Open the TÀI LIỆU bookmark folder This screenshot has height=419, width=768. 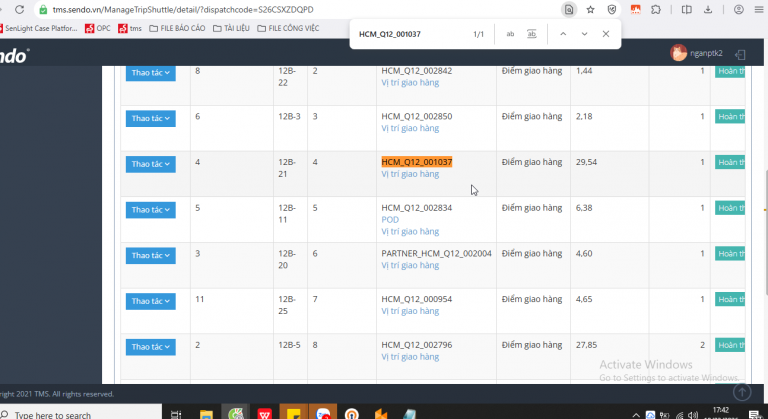231,28
